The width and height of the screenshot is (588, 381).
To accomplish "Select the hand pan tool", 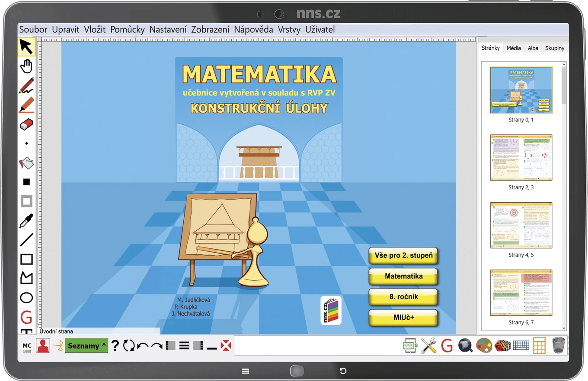I will (26, 66).
